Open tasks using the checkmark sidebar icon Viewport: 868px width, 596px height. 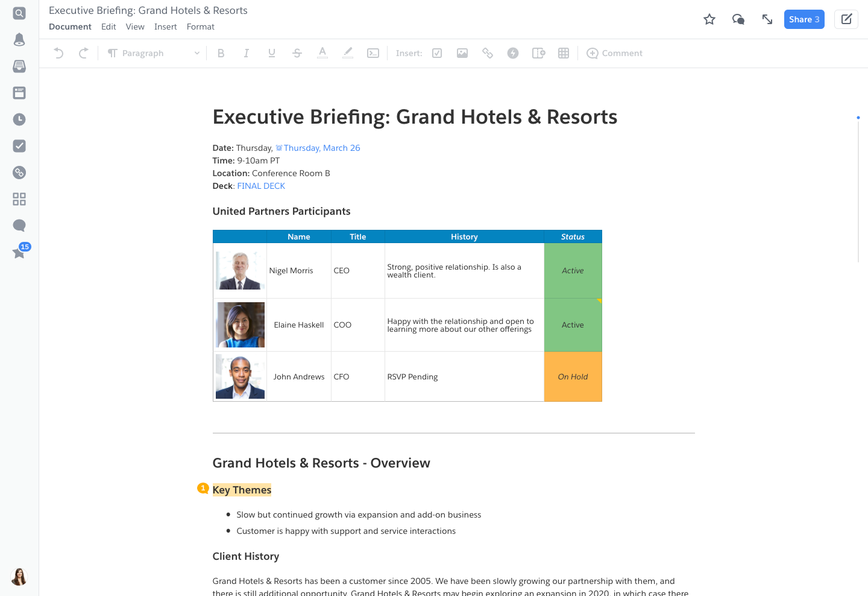click(x=19, y=146)
